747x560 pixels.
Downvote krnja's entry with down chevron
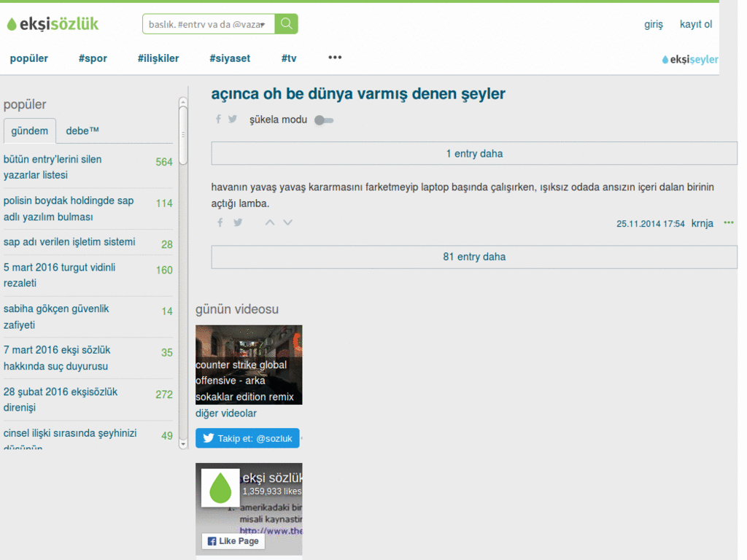(x=287, y=222)
